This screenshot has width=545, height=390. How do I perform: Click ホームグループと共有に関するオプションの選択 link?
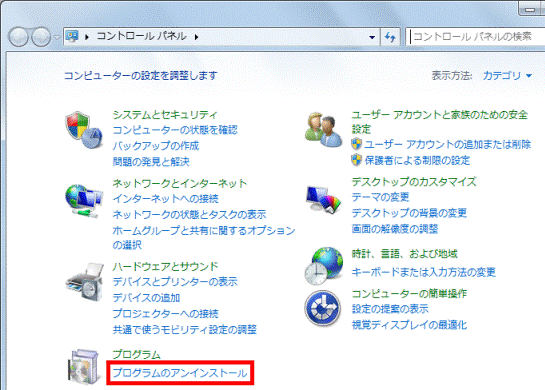pyautogui.click(x=204, y=237)
